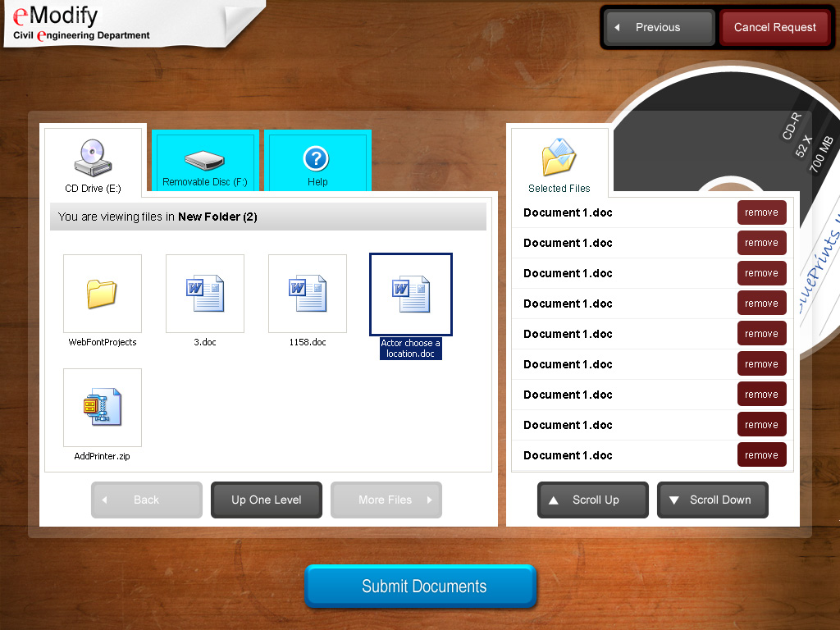The height and width of the screenshot is (630, 840).
Task: Click the AddPrinter.zip file name label
Action: point(103,456)
